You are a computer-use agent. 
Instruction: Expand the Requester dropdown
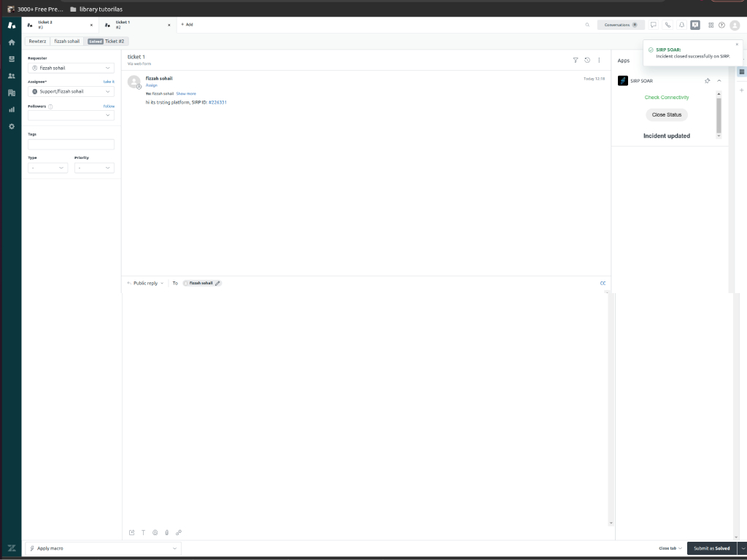71,68
